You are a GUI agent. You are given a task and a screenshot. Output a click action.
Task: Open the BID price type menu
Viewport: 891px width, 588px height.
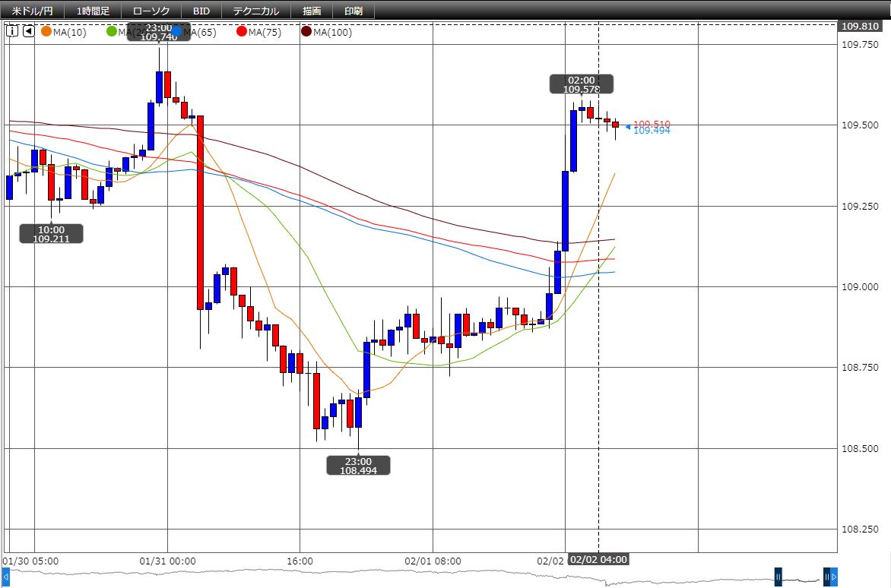(201, 11)
